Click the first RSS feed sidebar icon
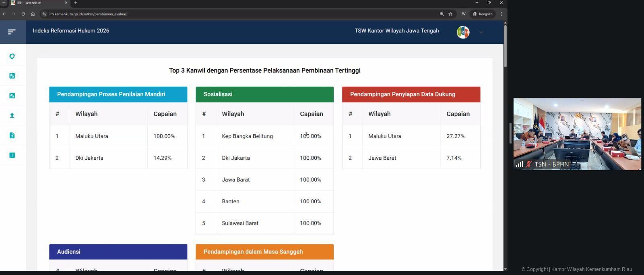The width and height of the screenshot is (644, 275). pyautogui.click(x=12, y=76)
